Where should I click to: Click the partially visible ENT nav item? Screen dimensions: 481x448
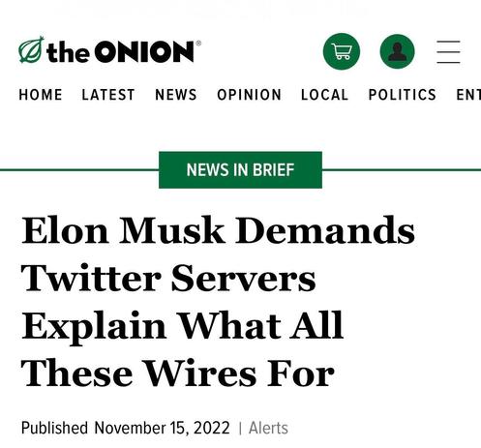click(468, 95)
